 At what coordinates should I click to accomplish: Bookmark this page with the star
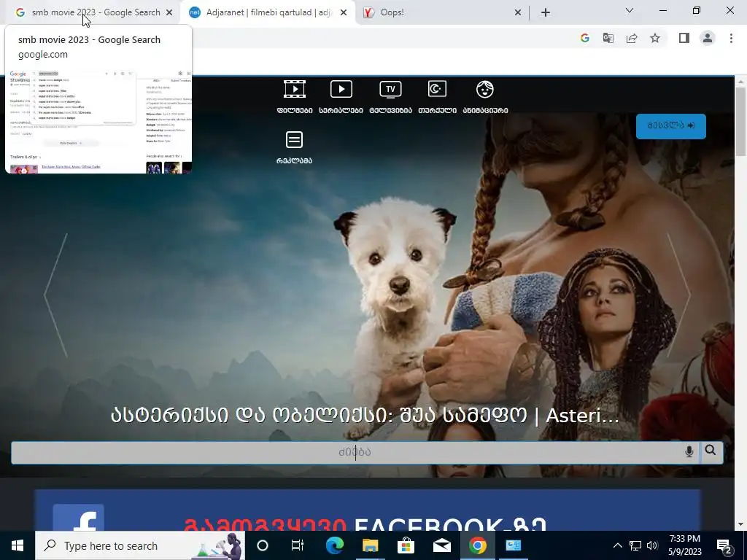pos(655,38)
